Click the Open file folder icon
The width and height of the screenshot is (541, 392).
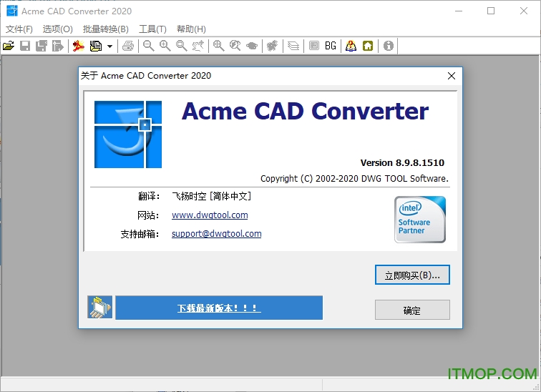[9, 46]
